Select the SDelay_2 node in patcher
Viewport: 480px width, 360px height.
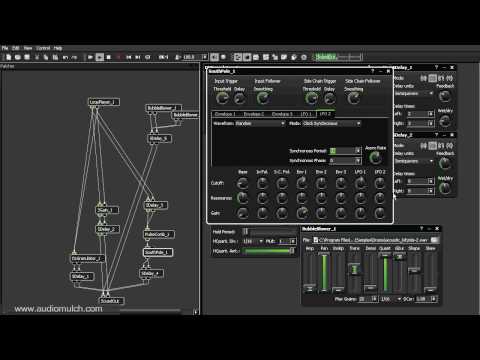pyautogui.click(x=107, y=229)
